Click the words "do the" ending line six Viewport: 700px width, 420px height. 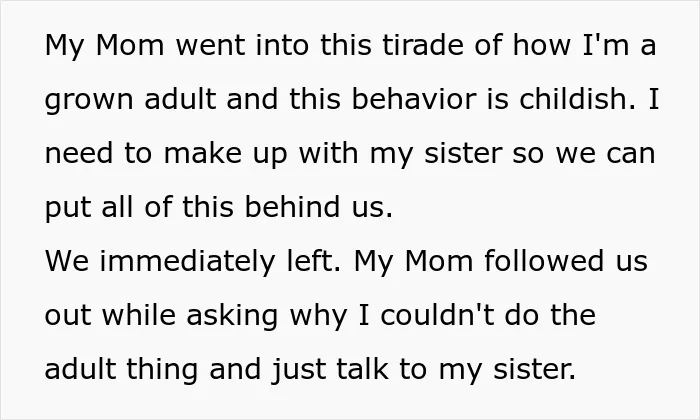pos(550,315)
